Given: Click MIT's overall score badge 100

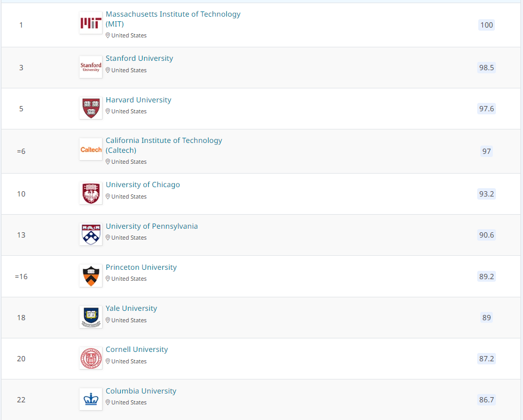Looking at the screenshot, I should point(487,25).
